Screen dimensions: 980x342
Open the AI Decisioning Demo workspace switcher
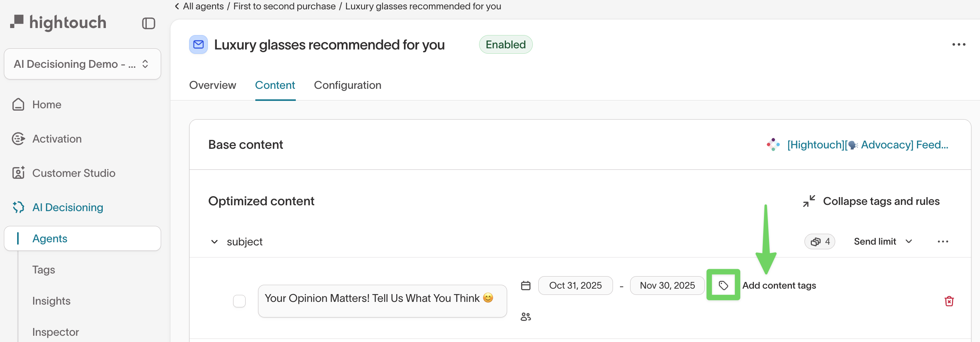click(x=82, y=64)
